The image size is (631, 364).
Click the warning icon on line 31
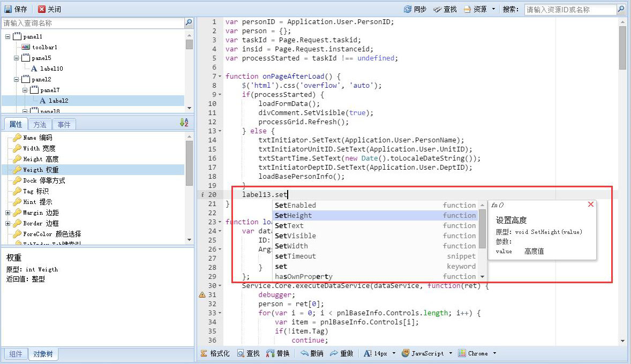pos(202,295)
